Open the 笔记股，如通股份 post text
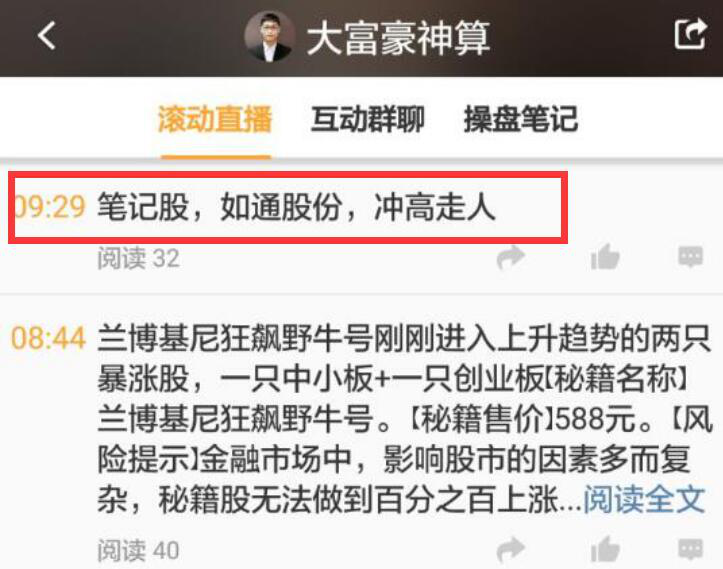Screen dimensions: 723x569 point(296,207)
